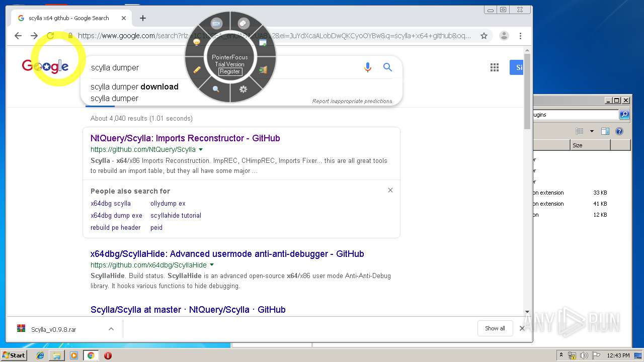
Task: Click Explorer search button icon
Action: (624, 115)
